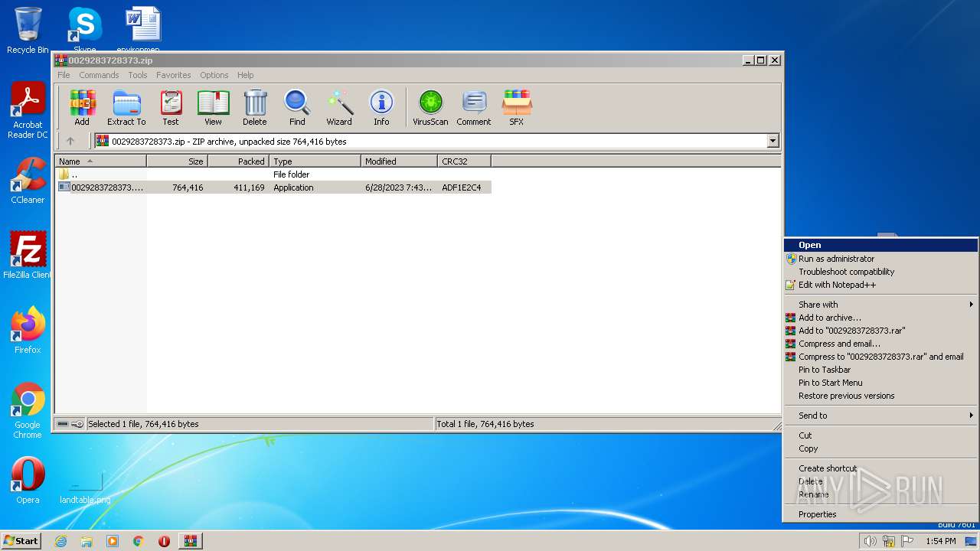980x551 pixels.
Task: Sort by the Size column header
Action: 178,161
